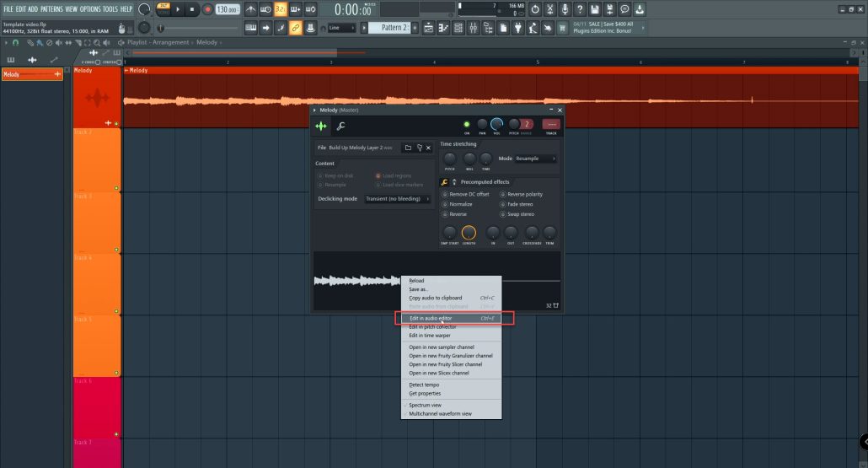Click the trash icon in the sample waveform preview
868x468 pixels.
tap(555, 305)
